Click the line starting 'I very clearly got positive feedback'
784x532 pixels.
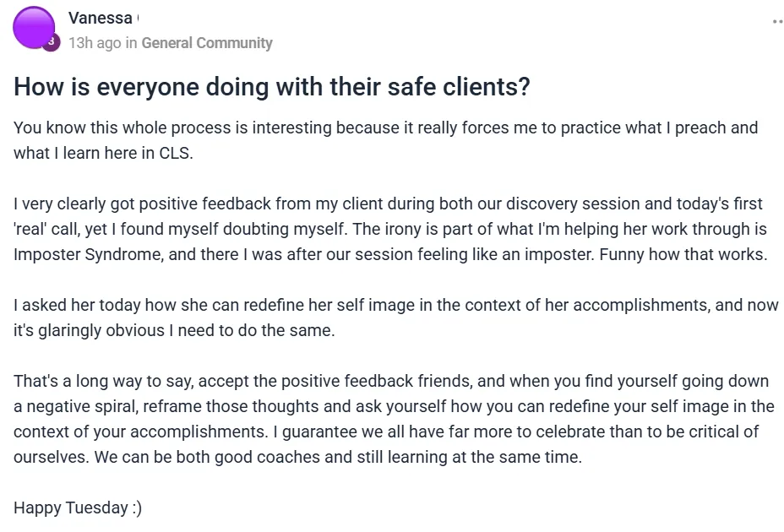point(388,204)
